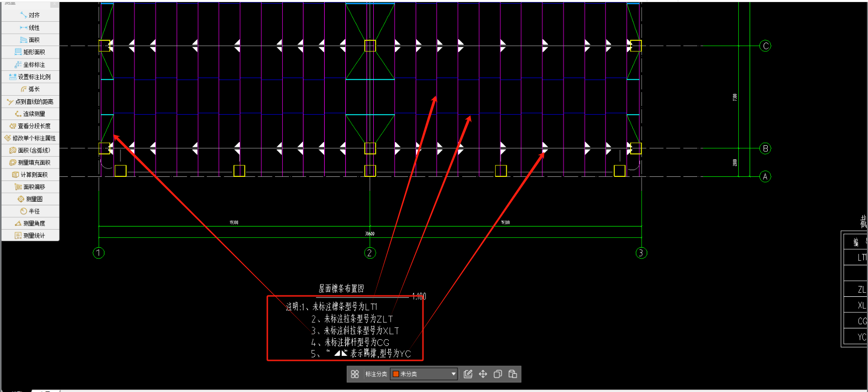The image size is (868, 392).
Task: Click the orange color swatch beside 未分类
Action: coord(396,374)
